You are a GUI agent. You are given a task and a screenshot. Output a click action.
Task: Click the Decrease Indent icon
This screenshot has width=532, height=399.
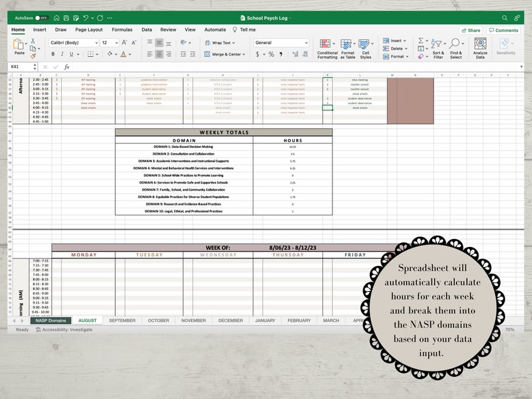[183, 54]
